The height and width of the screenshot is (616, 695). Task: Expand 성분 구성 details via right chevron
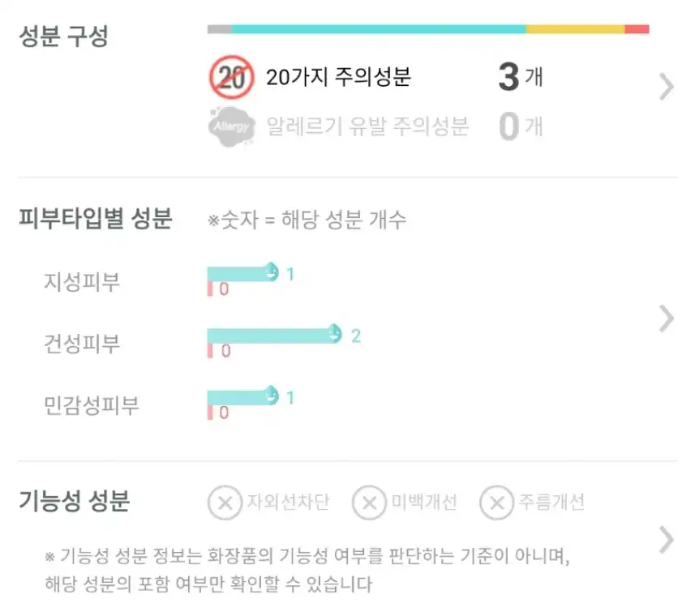[x=665, y=87]
